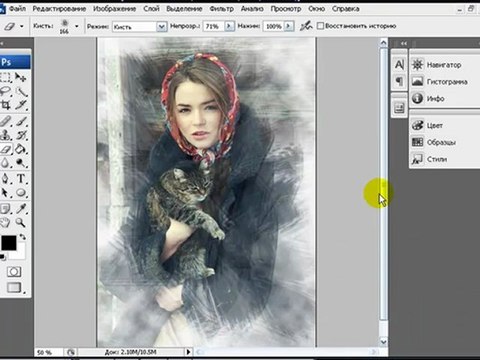This screenshot has height=360, width=480.
Task: Toggle Quick Mask mode
Action: pos(14,272)
